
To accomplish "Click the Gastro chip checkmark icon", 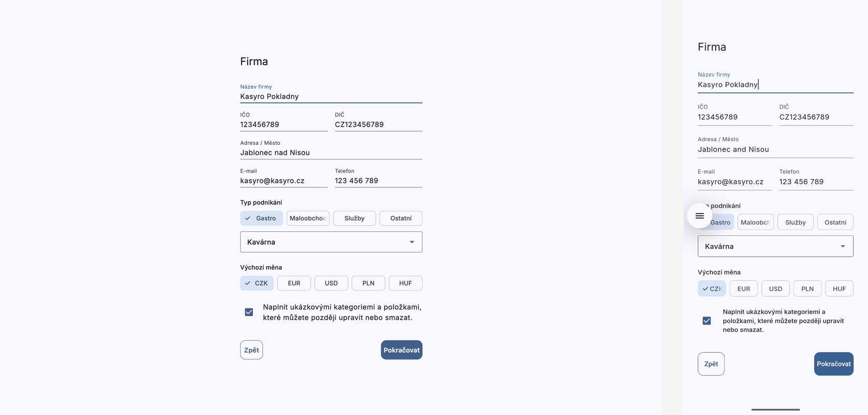I will point(248,218).
